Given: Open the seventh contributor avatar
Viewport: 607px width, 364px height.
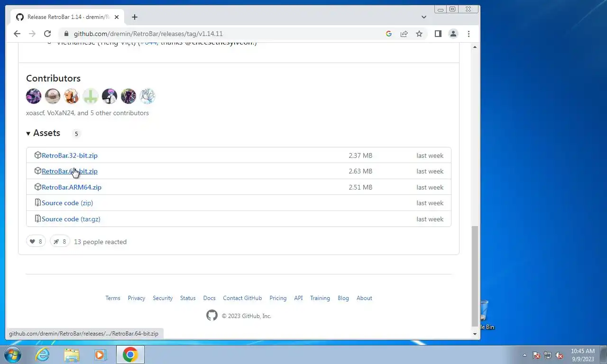Looking at the screenshot, I should coord(147,96).
